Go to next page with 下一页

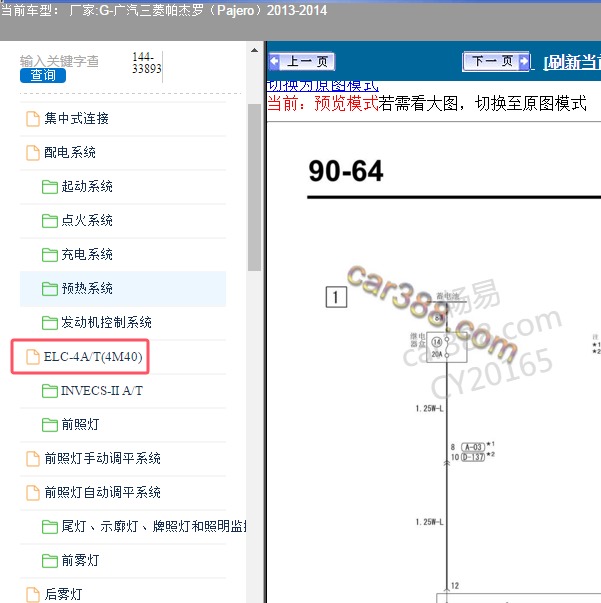click(496, 62)
